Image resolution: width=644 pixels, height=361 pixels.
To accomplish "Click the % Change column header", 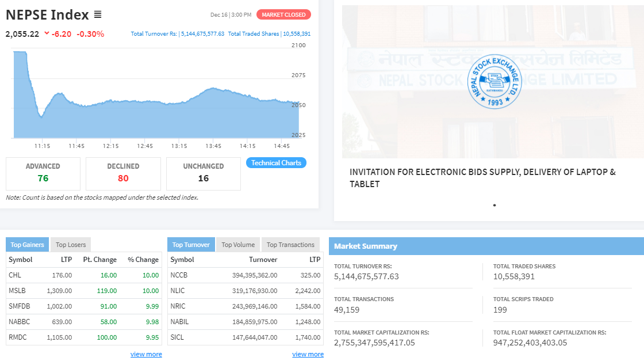I will 143,260.
